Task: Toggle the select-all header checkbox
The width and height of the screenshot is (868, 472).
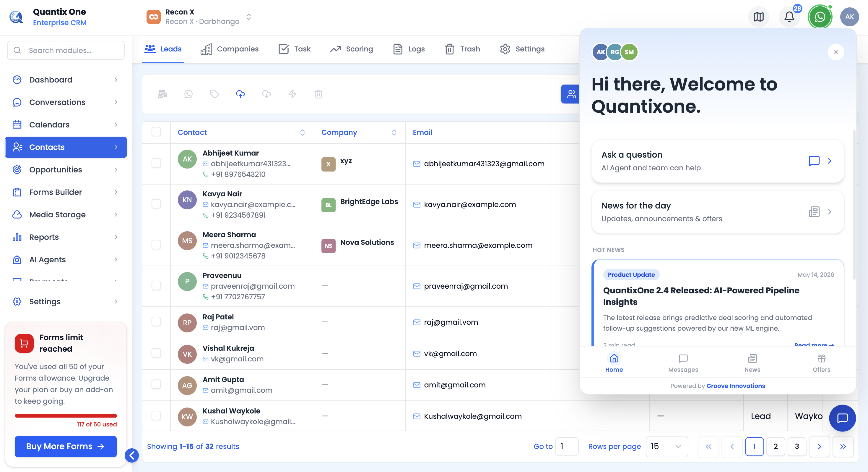Action: pyautogui.click(x=156, y=132)
